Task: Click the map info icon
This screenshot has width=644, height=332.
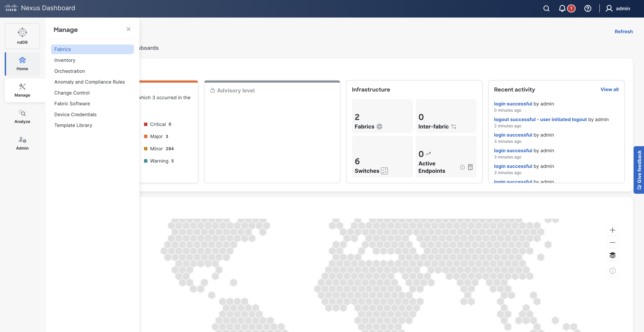Action: pyautogui.click(x=612, y=271)
